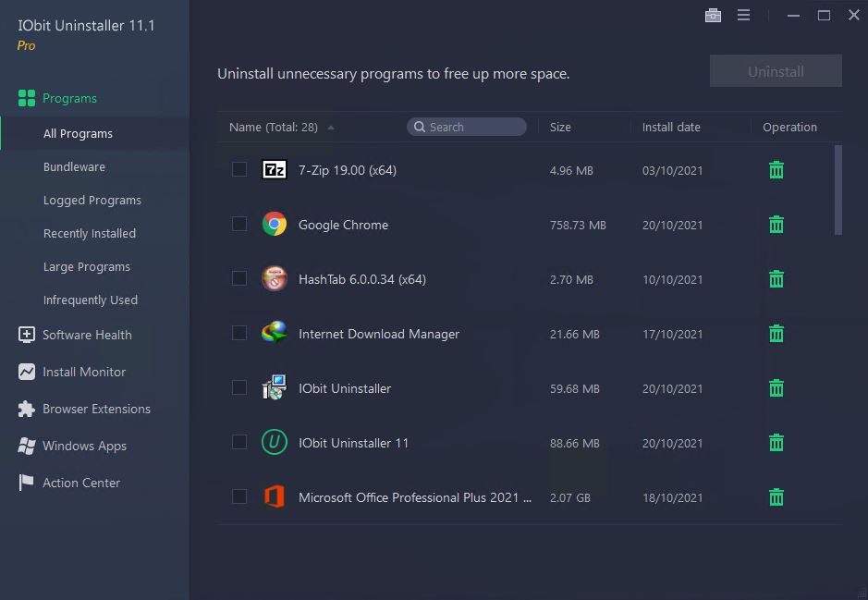
Task: Click trash icon for IObit Uninstaller 59.68 MB
Action: tap(776, 388)
